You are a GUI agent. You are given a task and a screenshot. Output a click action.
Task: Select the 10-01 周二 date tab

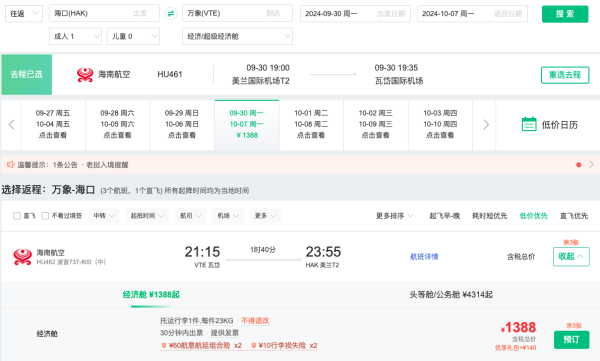point(311,125)
